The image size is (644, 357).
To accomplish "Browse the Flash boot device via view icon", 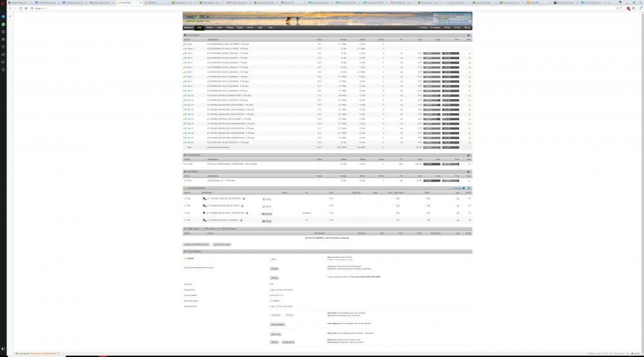I will click(x=469, y=181).
